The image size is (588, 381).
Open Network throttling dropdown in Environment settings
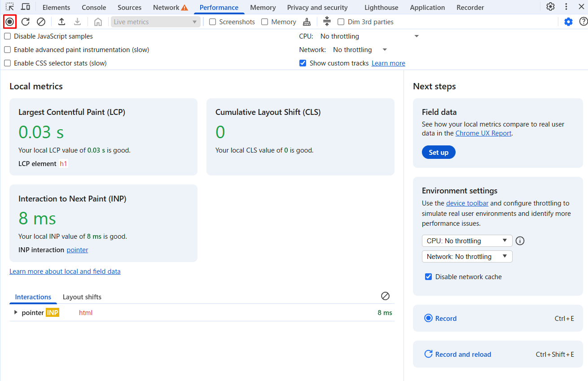click(x=467, y=257)
